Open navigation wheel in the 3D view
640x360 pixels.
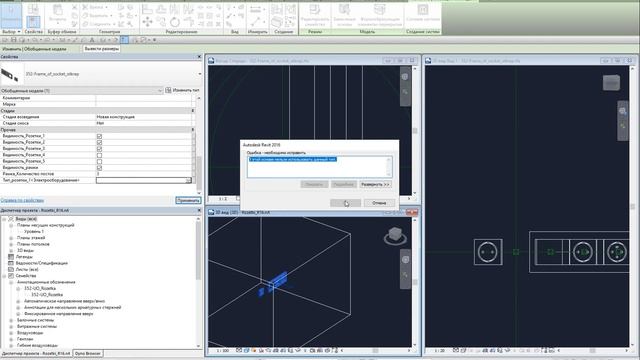pyautogui.click(x=405, y=260)
